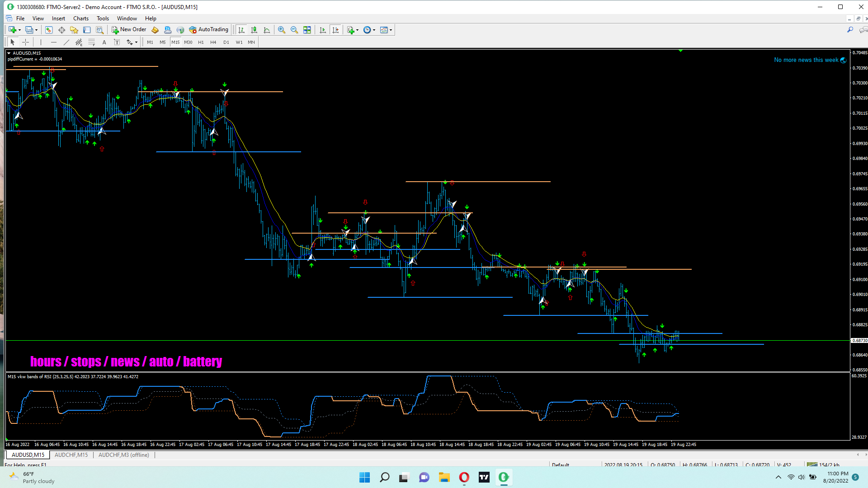Select the Fibonacci retracement tool
This screenshot has height=488, width=868.
tap(92, 42)
